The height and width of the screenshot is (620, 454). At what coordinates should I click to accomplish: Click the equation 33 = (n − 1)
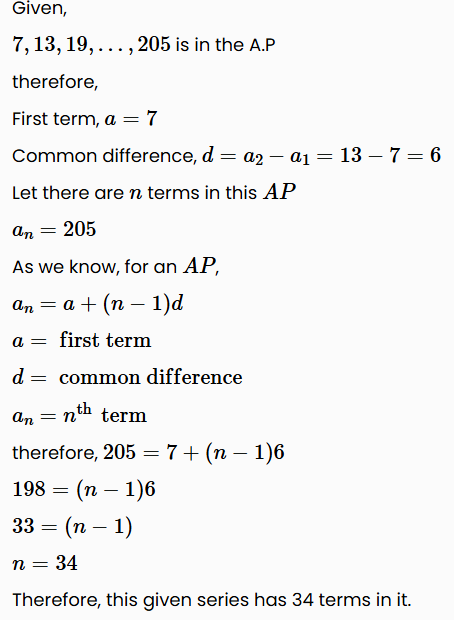(72, 527)
